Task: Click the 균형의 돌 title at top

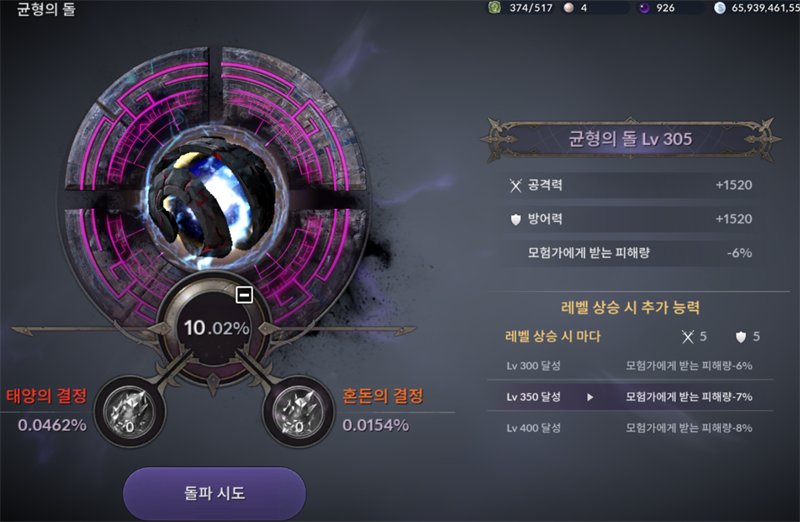Action: click(46, 9)
